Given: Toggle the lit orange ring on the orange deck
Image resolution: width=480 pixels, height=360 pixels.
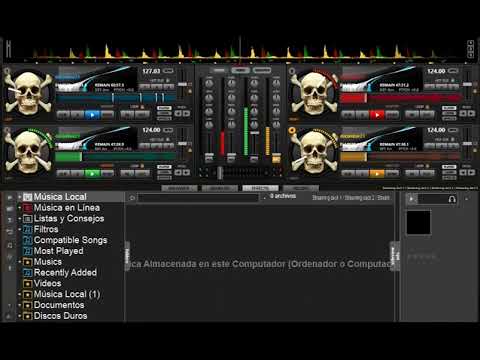Looking at the screenshot, I should pyautogui.click(x=292, y=130).
